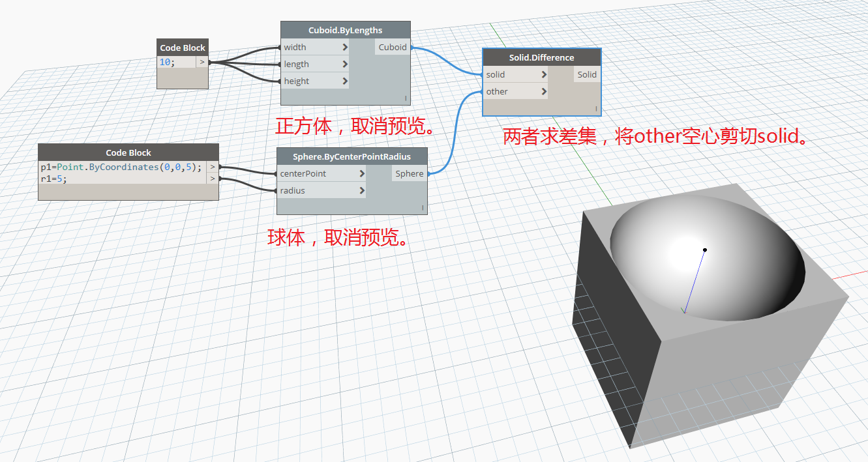
Task: Click the r1 output arrow
Action: tap(212, 179)
